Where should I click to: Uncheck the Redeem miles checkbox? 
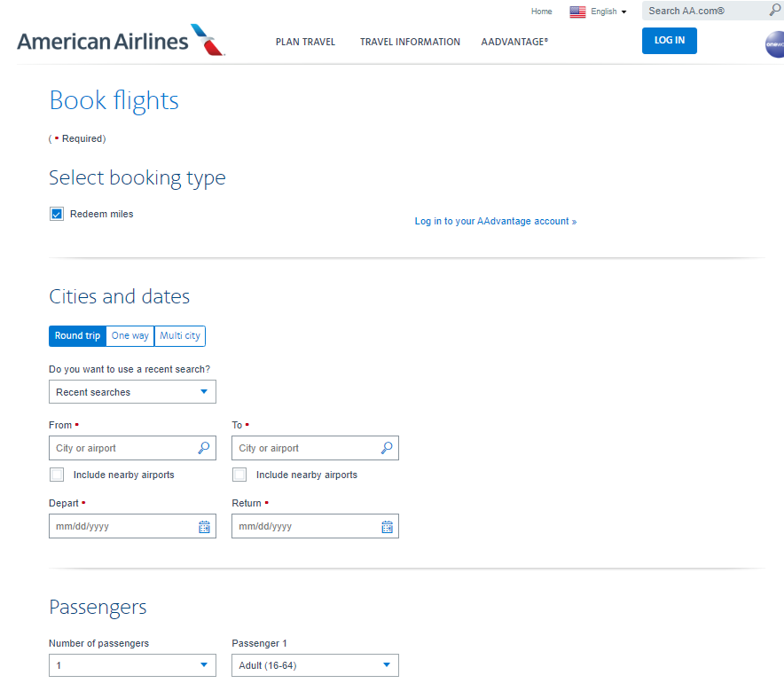click(x=57, y=214)
